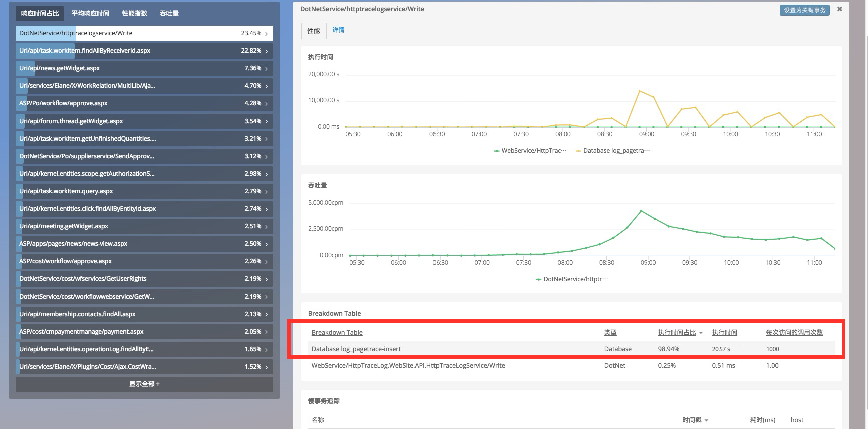Switch to the 性能 tab
Screen dimensions: 868x429
(314, 31)
